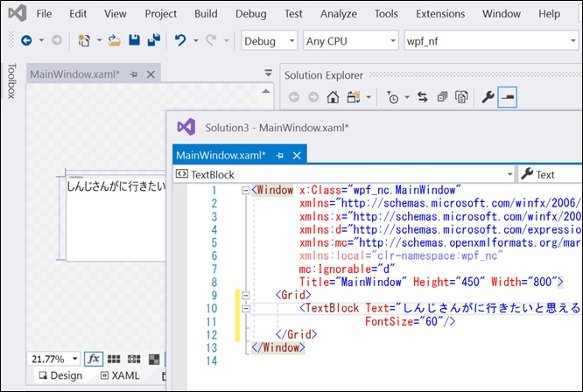This screenshot has height=392, width=583.
Task: Open the wpf_nf startup project dropdown
Action: pos(491,40)
